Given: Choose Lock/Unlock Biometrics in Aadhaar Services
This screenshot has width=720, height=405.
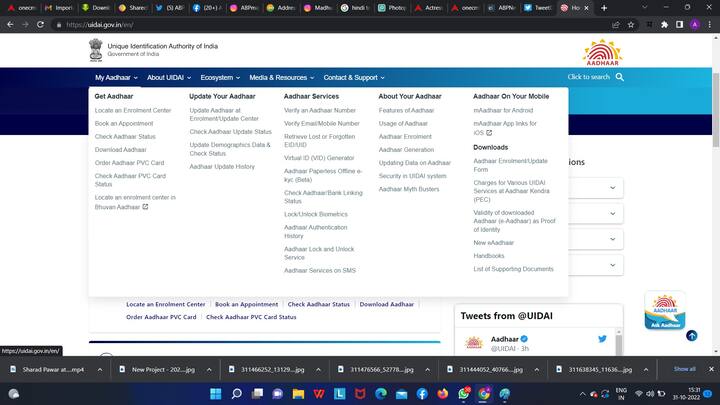Looking at the screenshot, I should coord(316,214).
